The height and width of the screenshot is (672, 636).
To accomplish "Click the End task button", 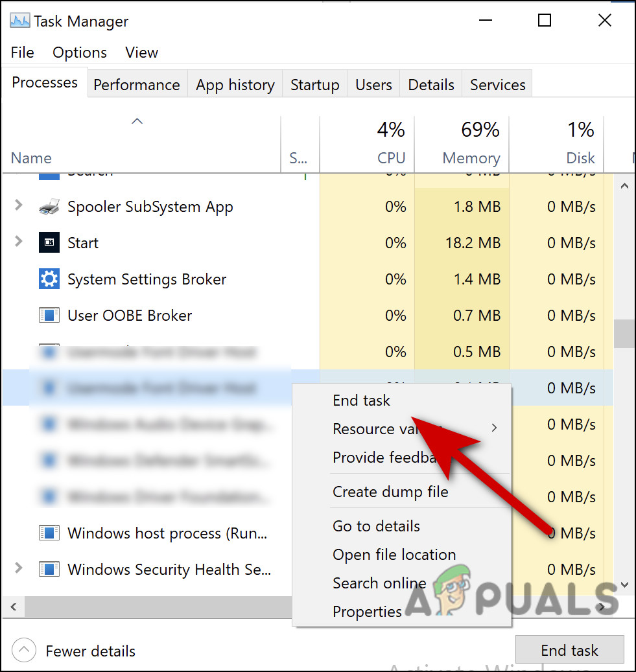I will [569, 650].
